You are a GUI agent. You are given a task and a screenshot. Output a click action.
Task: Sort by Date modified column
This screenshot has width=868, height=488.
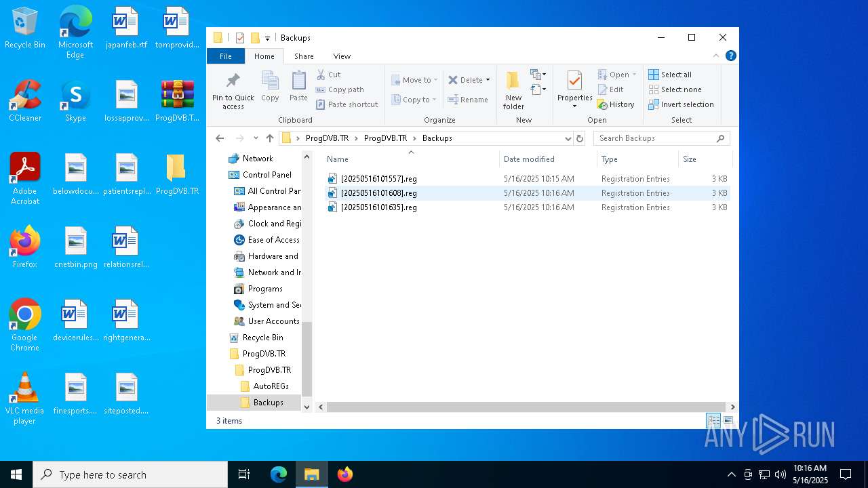click(548, 159)
